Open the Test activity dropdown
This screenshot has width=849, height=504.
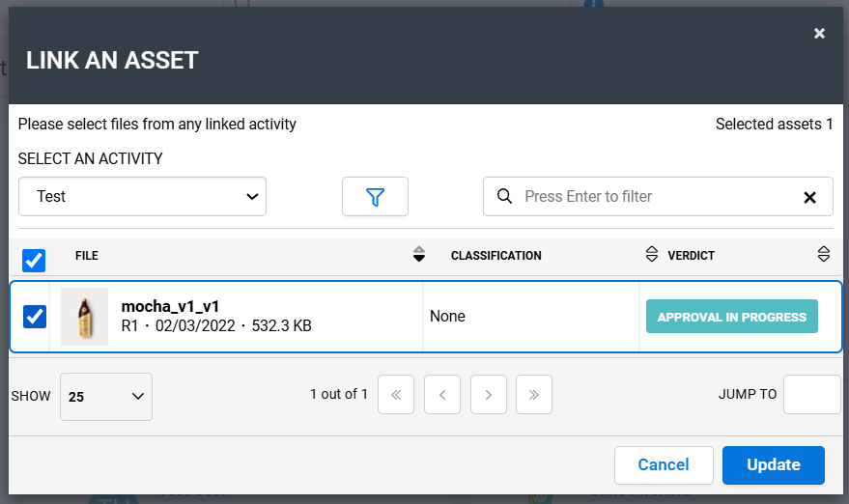pyautogui.click(x=142, y=197)
